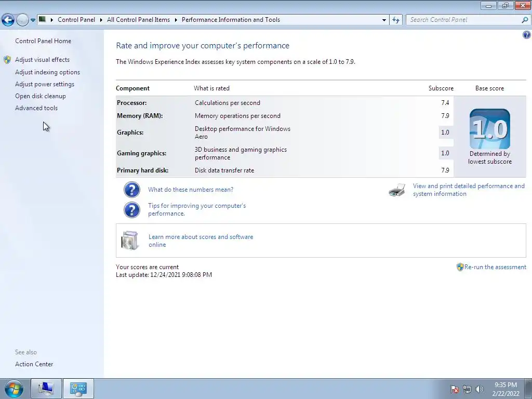Click the network tray icon
532x399 pixels.
[467, 389]
